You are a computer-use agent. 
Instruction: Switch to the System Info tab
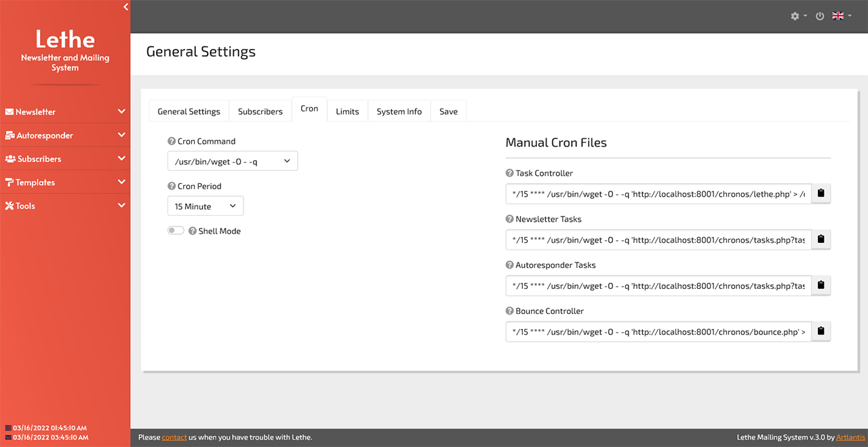pos(399,111)
